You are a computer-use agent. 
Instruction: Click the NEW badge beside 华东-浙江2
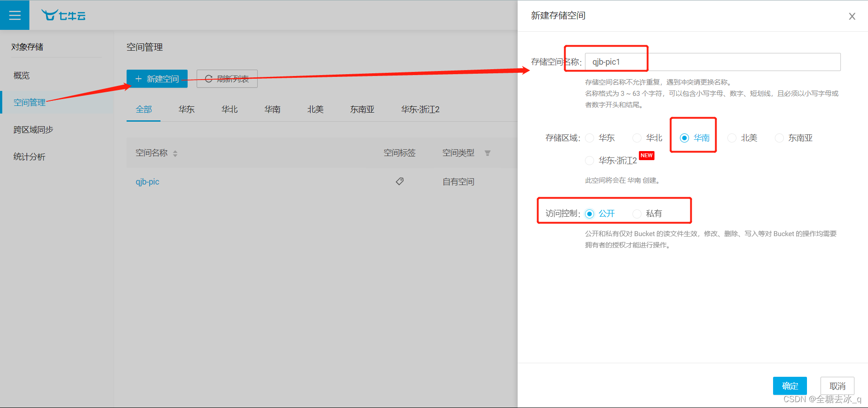646,156
